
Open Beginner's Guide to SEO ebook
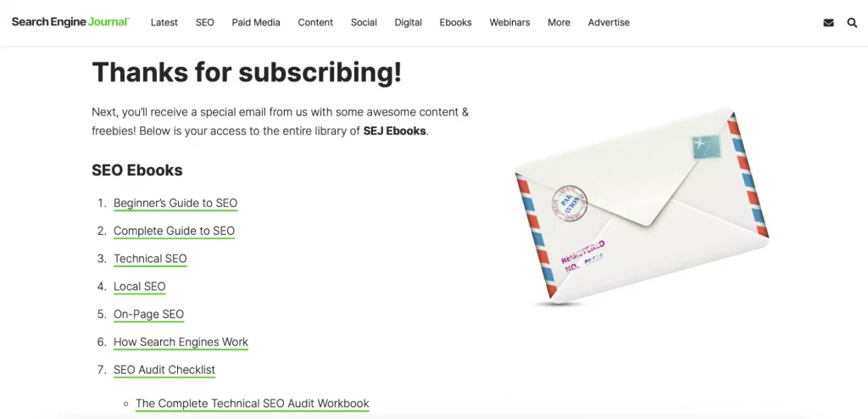pyautogui.click(x=175, y=204)
